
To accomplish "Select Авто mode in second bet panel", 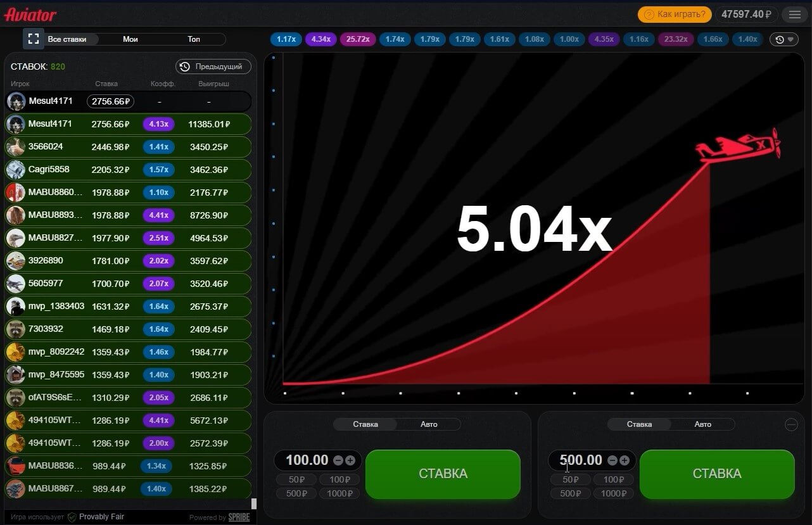I will pos(703,424).
